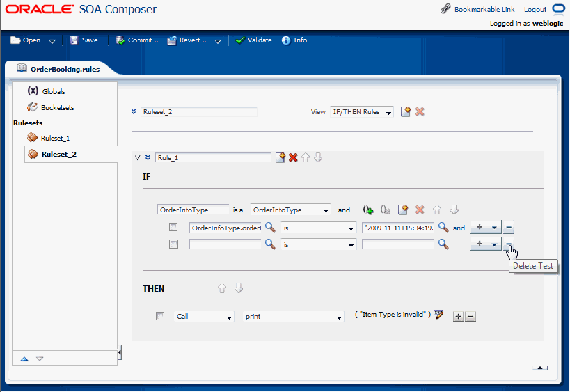The image size is (570, 392).
Task: Validate the rules dictionary
Action: [253, 40]
